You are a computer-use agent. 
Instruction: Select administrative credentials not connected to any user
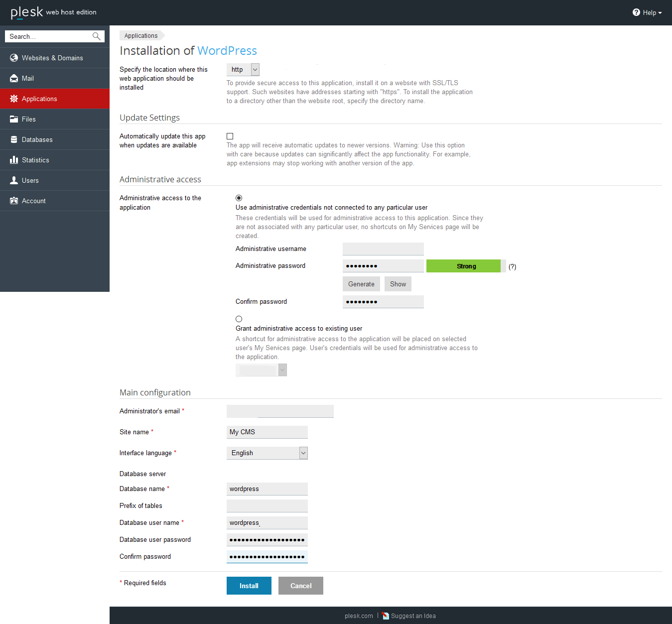(x=239, y=198)
